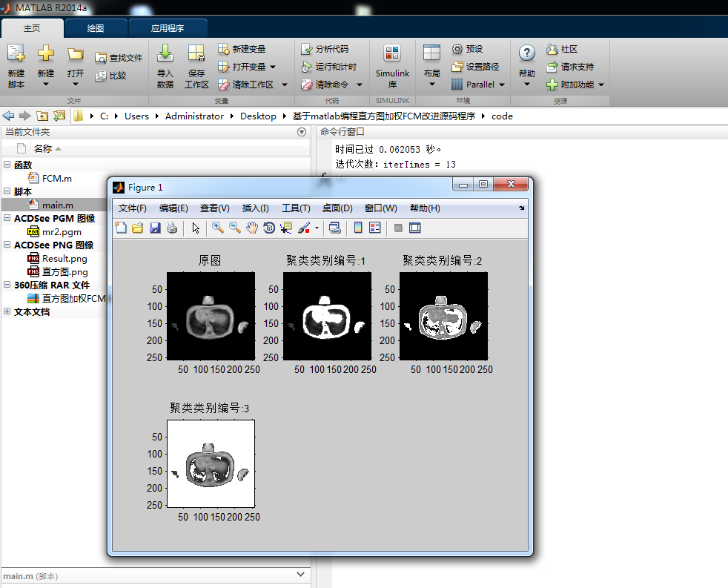Click Save Workspace icon

point(196,53)
